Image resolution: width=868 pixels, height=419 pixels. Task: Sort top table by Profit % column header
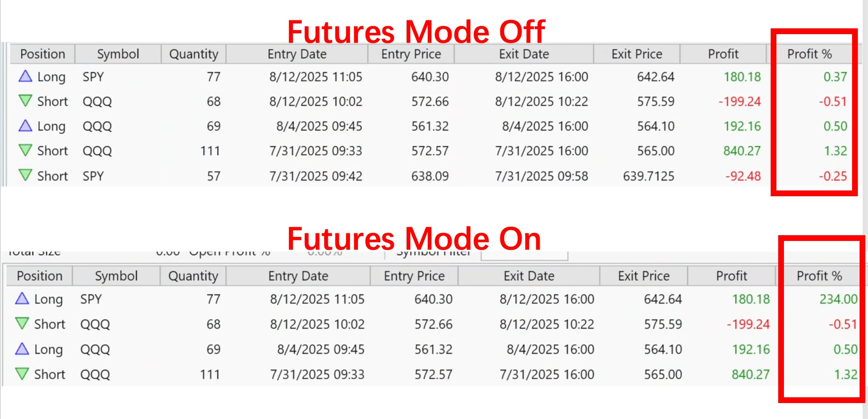tap(809, 54)
